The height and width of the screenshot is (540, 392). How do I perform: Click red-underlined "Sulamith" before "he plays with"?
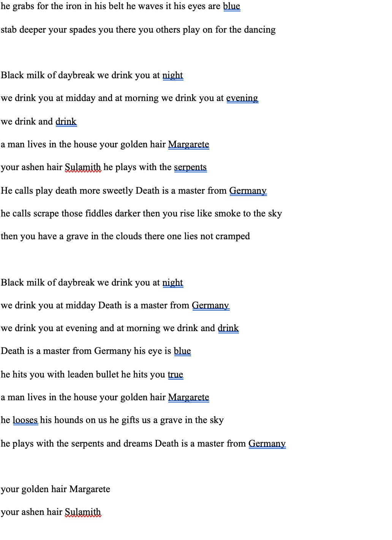pos(83,167)
